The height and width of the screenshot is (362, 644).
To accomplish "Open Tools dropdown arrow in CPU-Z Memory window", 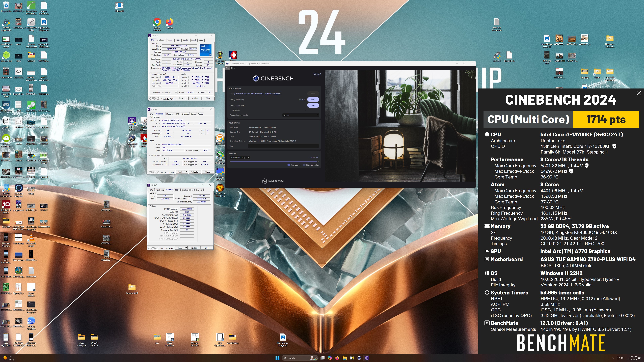I will tap(186, 248).
